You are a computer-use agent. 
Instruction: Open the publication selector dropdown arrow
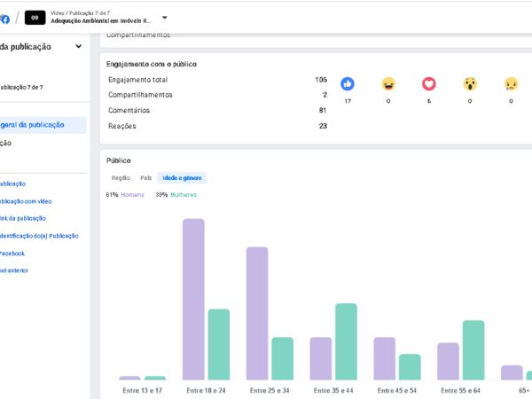[x=165, y=18]
